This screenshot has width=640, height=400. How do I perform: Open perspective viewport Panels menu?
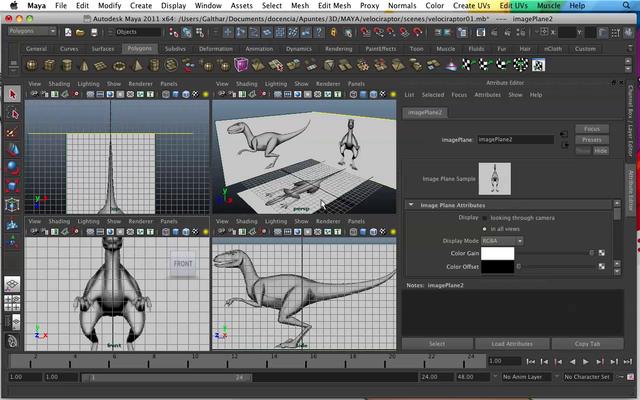tap(356, 84)
